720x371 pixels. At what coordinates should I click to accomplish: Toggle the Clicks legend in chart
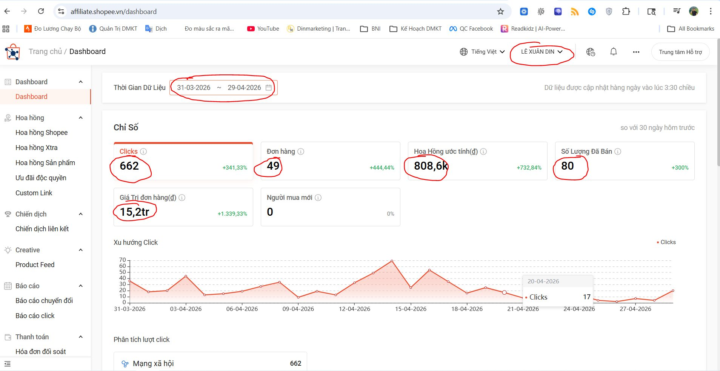666,242
